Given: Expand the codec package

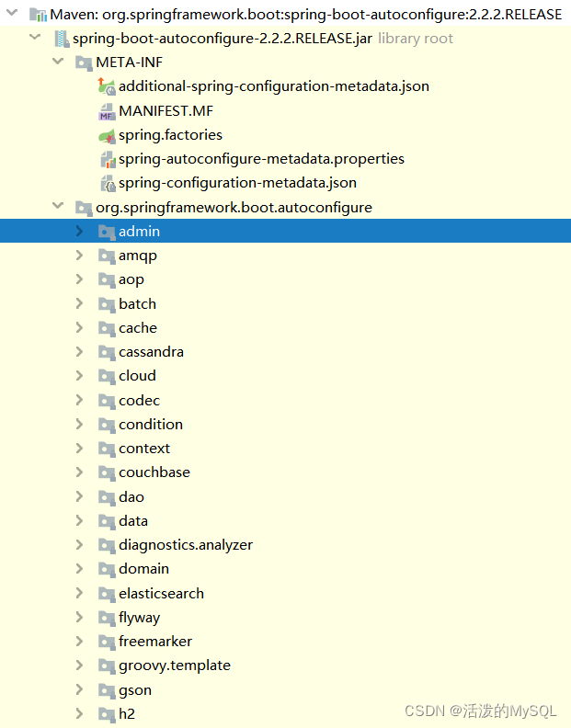Looking at the screenshot, I should pyautogui.click(x=79, y=400).
